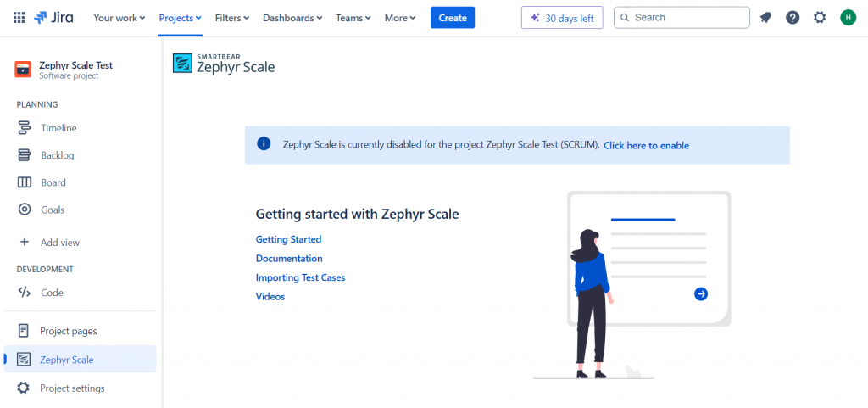Expand the Filters dropdown
Screen dimensions: 868x408
pos(232,18)
